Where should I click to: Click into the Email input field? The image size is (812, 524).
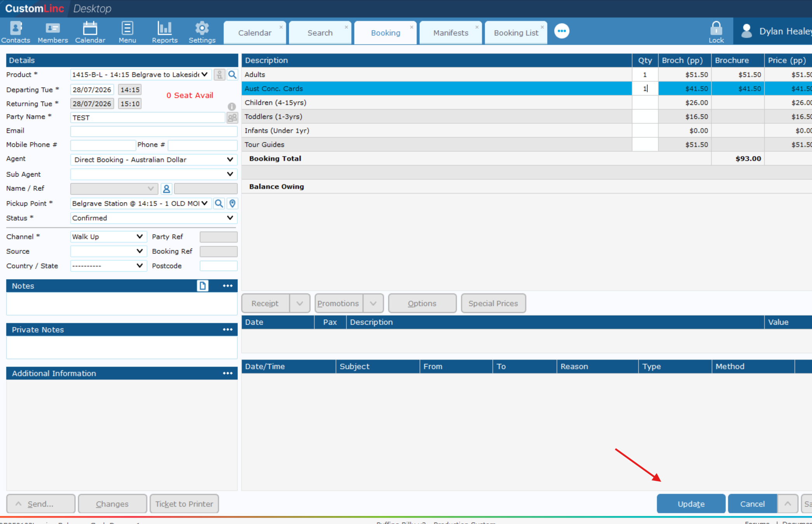(x=154, y=131)
